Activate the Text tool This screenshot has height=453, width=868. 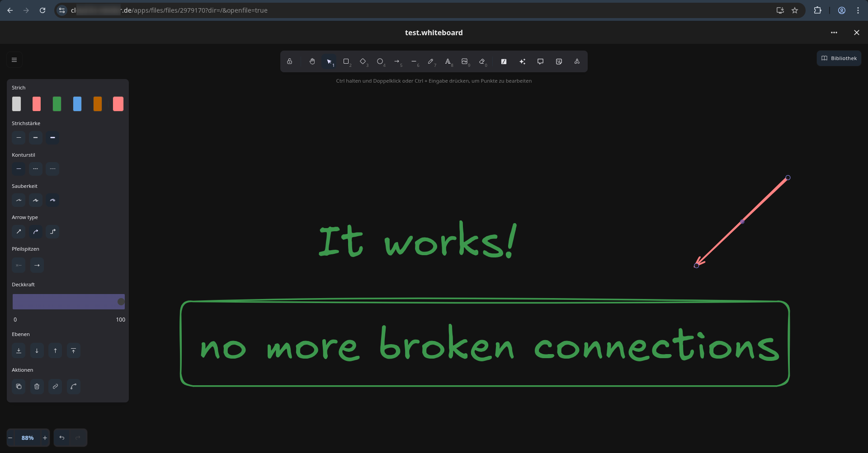448,61
